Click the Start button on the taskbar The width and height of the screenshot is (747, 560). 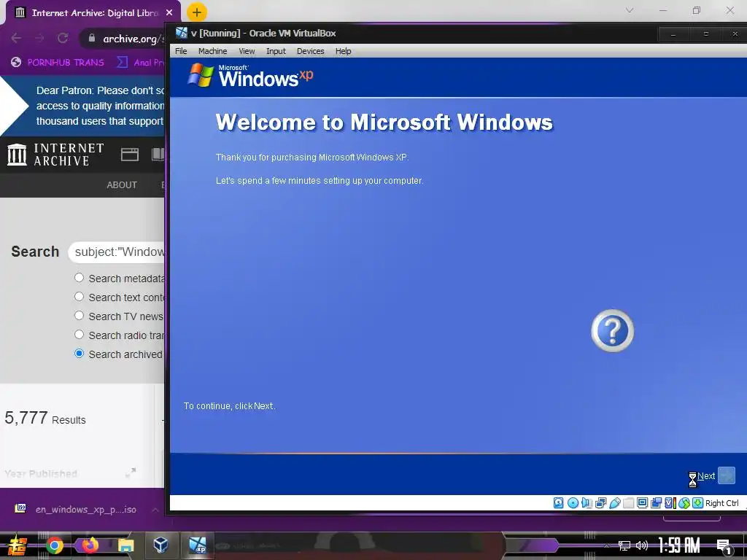17,545
